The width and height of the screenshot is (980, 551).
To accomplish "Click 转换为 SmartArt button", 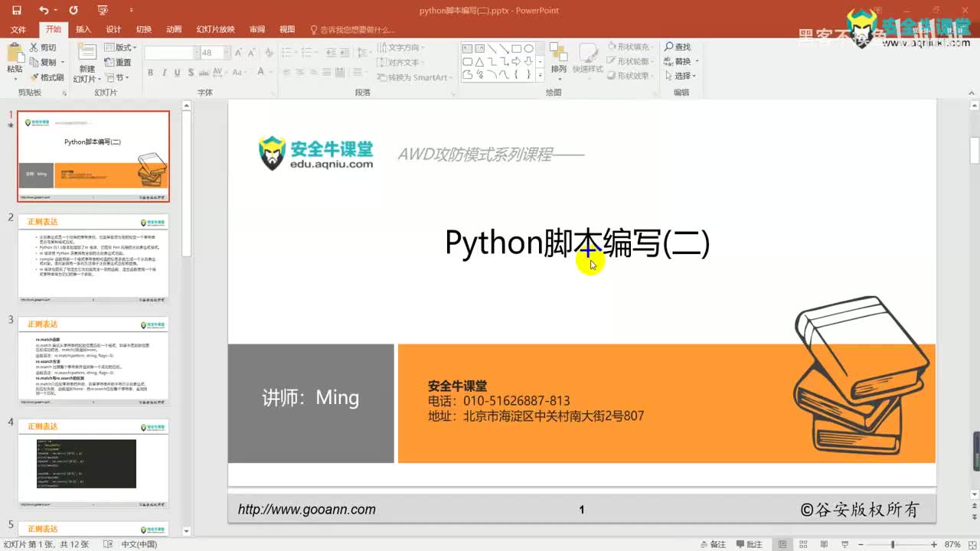I will point(415,77).
